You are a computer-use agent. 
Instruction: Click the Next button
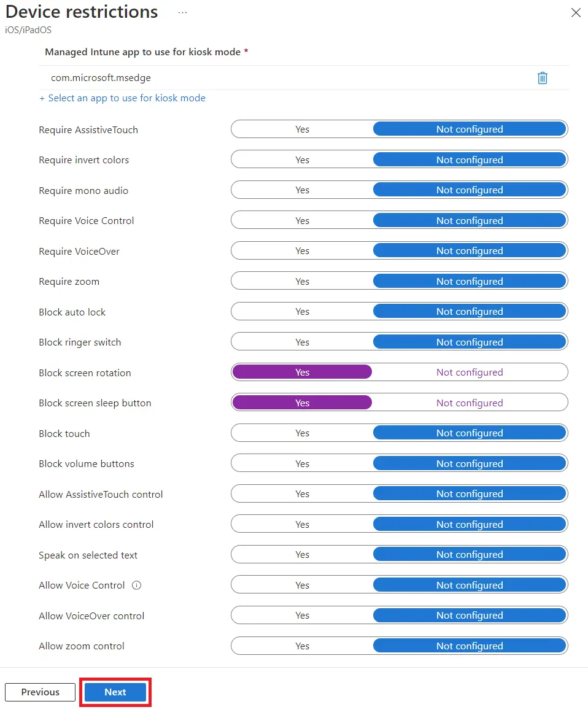115,692
